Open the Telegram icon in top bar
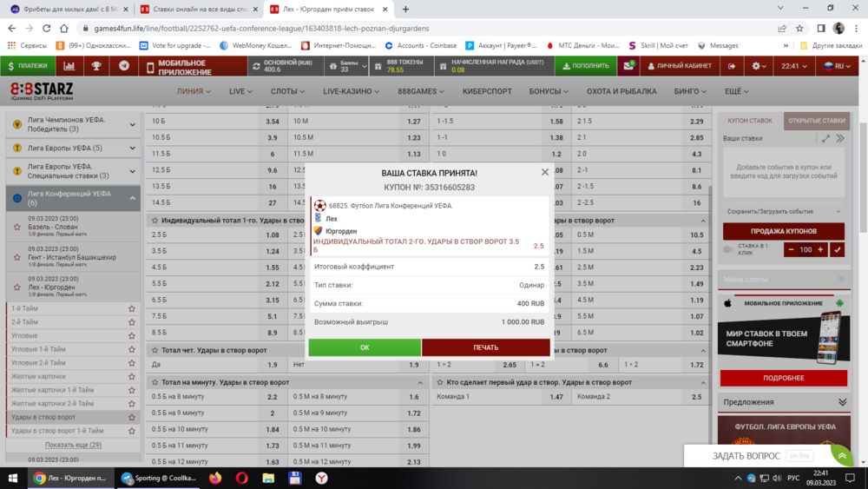 pyautogui.click(x=124, y=66)
